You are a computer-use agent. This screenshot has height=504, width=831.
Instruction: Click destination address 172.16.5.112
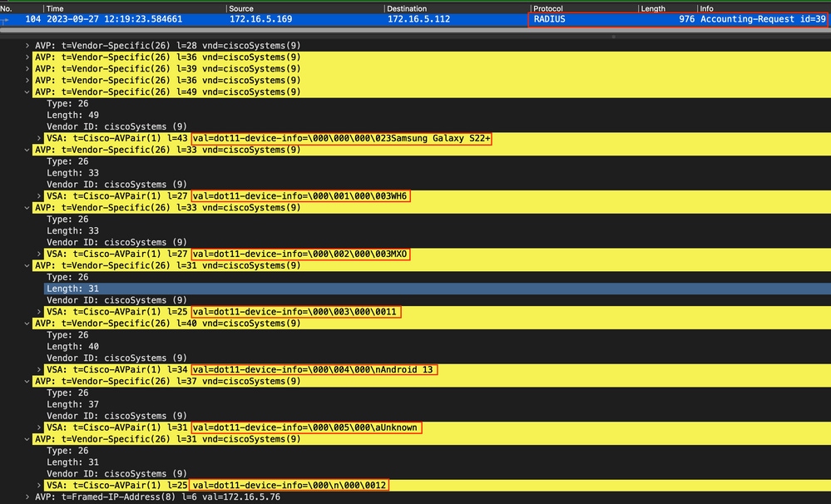418,19
